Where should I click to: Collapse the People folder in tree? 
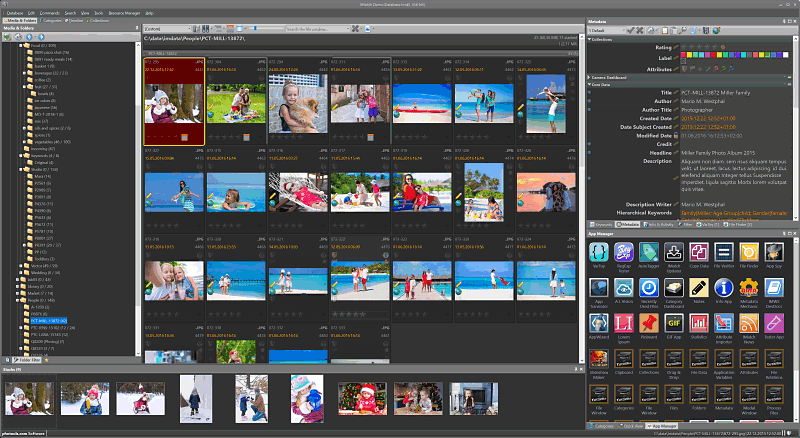click(x=17, y=300)
